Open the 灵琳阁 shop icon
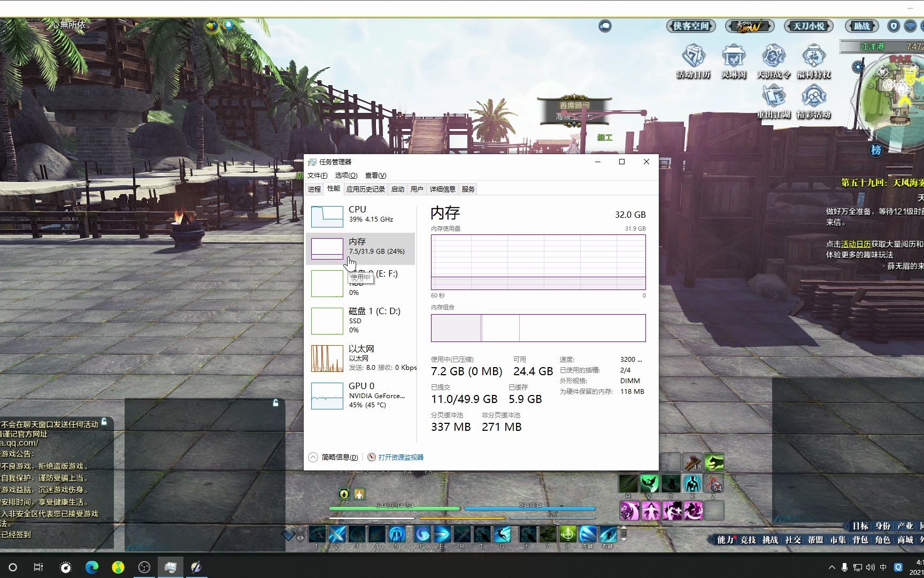Viewport: 924px width, 578px height. (x=734, y=62)
